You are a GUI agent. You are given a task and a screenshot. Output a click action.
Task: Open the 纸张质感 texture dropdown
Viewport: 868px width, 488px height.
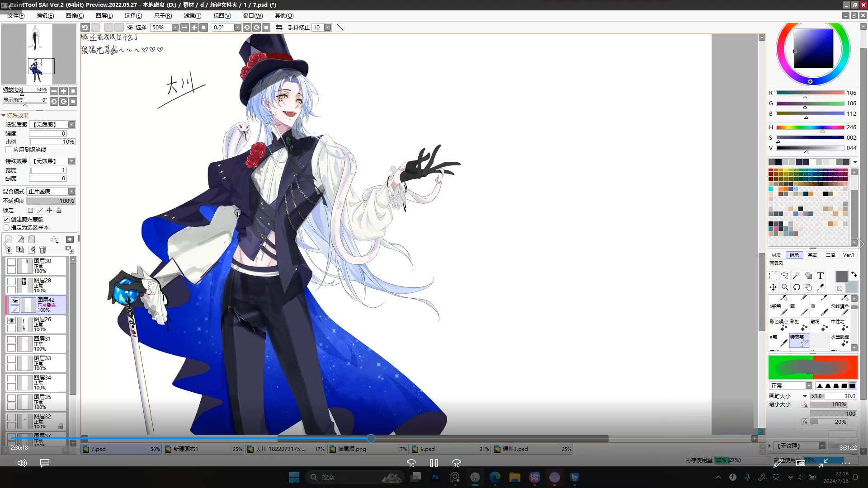pyautogui.click(x=71, y=125)
